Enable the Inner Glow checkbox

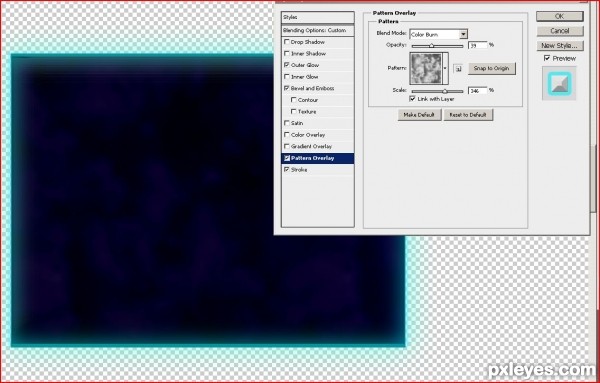(287, 77)
